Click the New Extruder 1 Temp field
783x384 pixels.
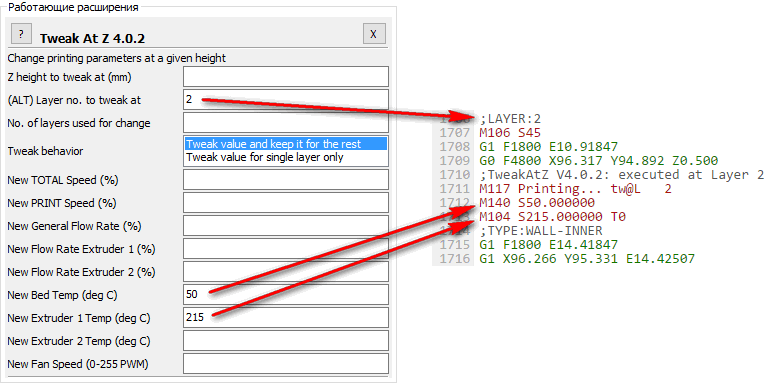pyautogui.click(x=286, y=318)
